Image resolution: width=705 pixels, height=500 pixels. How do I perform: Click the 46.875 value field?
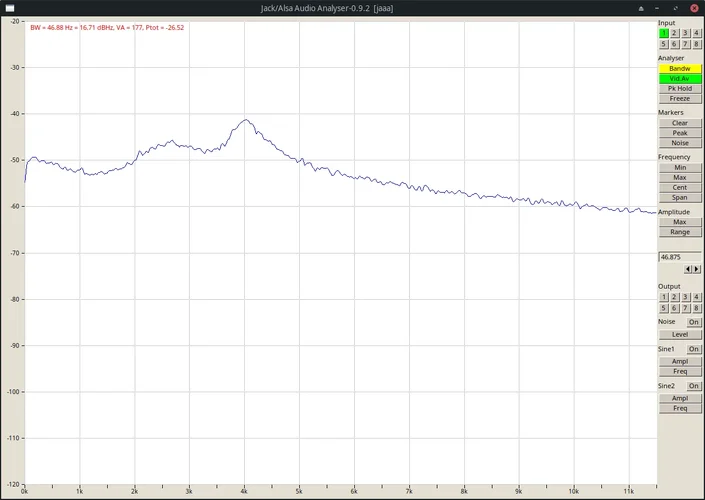pyautogui.click(x=680, y=257)
